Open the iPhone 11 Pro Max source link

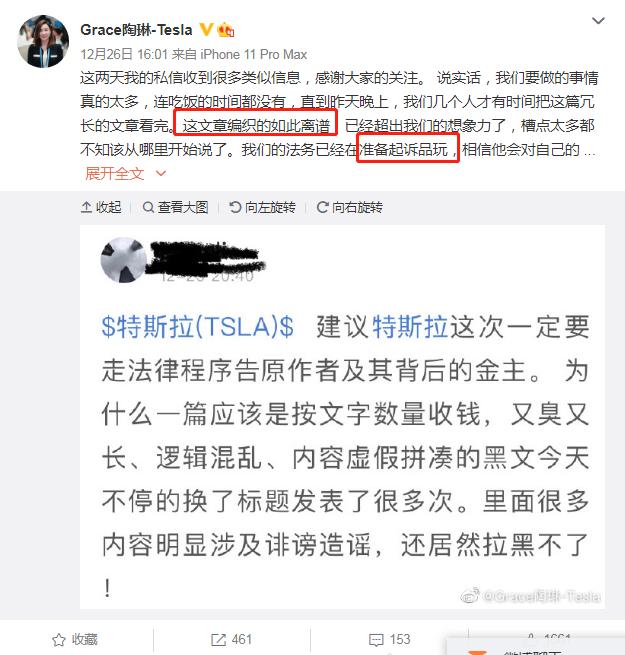point(254,54)
